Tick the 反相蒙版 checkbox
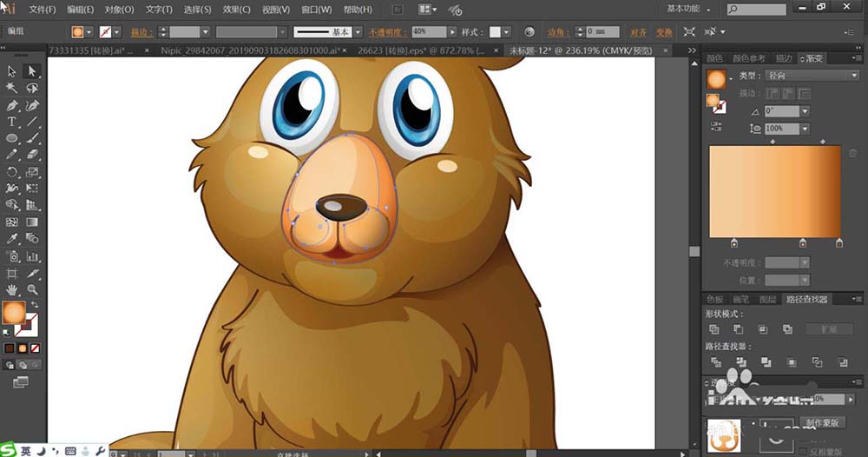Screen dimensions: 868x457 (801, 452)
